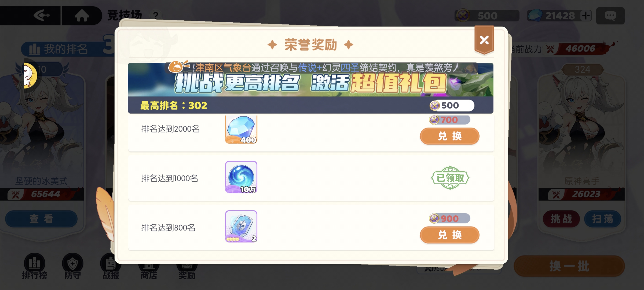Select the 400 diamond reward item

tap(241, 129)
